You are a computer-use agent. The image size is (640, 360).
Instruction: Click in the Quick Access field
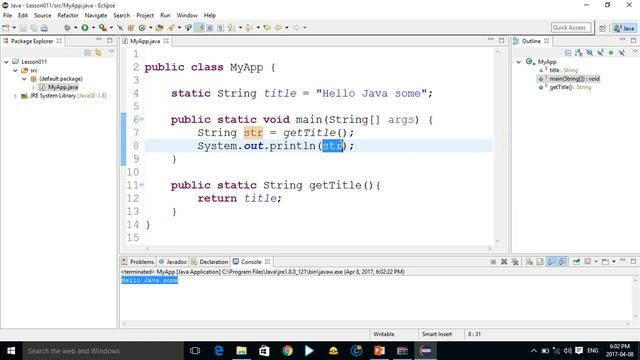pyautogui.click(x=571, y=28)
